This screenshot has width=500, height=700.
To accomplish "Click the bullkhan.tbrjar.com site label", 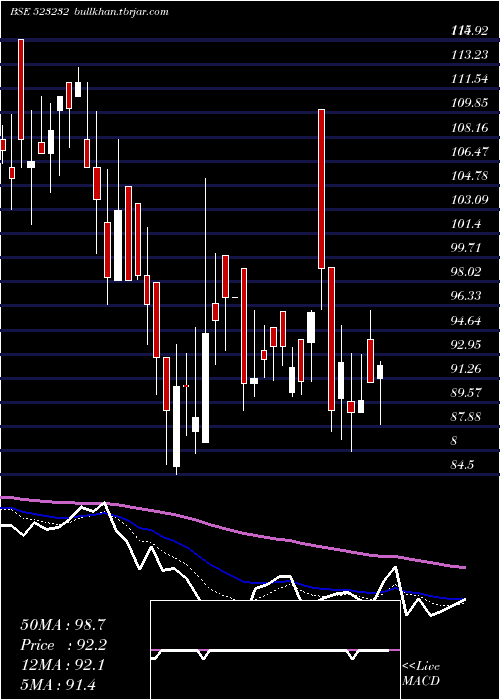I will 121,12.
